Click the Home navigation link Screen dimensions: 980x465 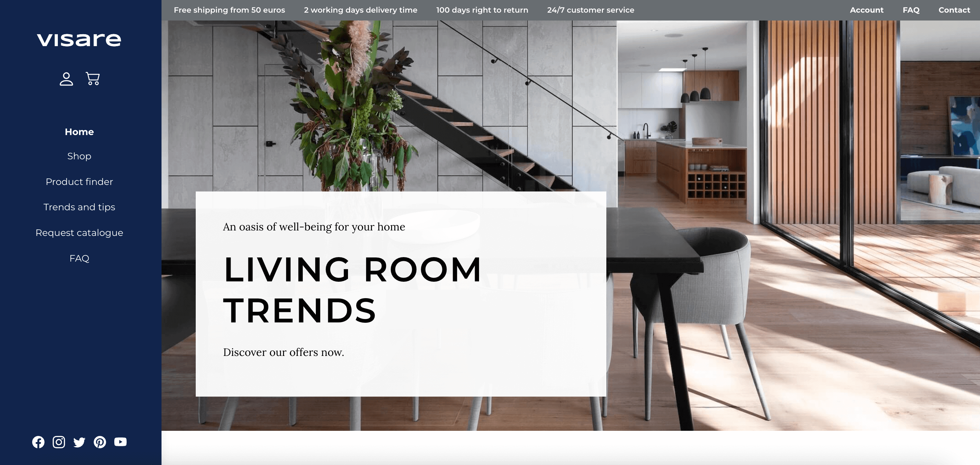click(x=79, y=131)
